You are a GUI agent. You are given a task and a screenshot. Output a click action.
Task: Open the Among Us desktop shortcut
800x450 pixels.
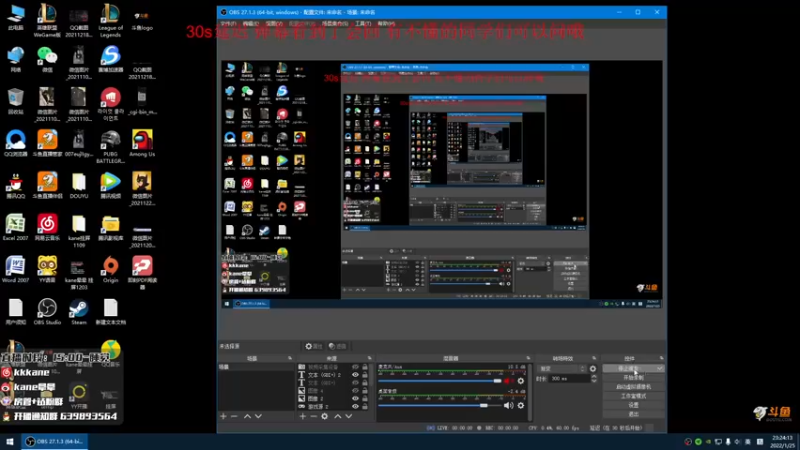[x=142, y=143]
